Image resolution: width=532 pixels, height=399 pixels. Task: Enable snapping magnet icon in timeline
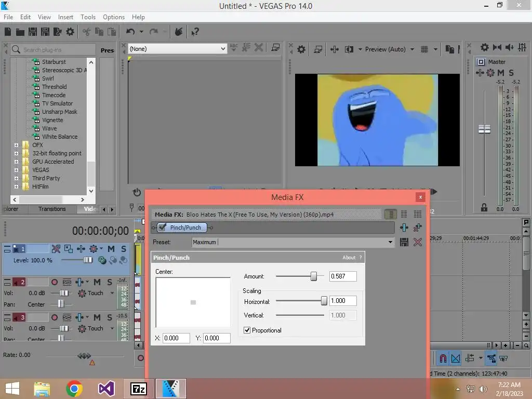point(443,358)
